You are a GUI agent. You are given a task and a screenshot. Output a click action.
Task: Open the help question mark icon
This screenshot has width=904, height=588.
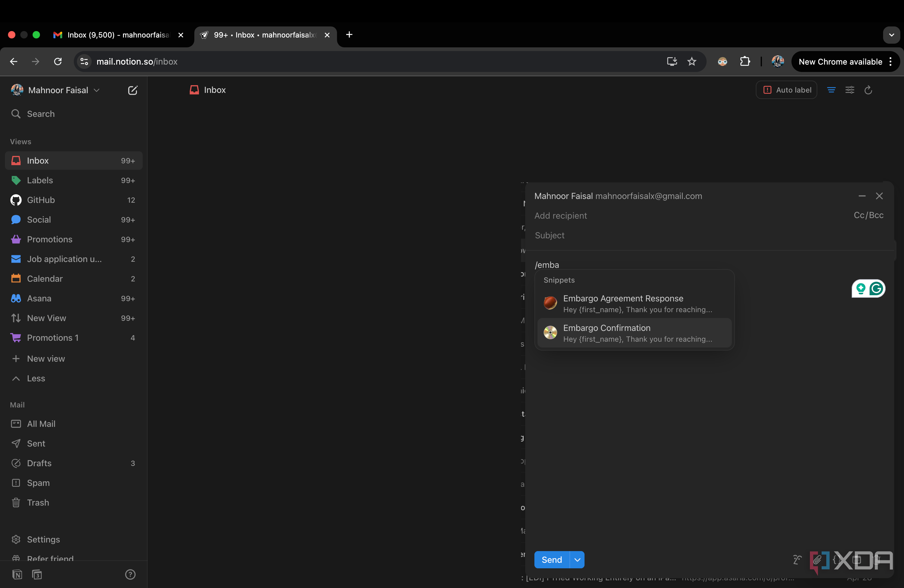click(130, 574)
